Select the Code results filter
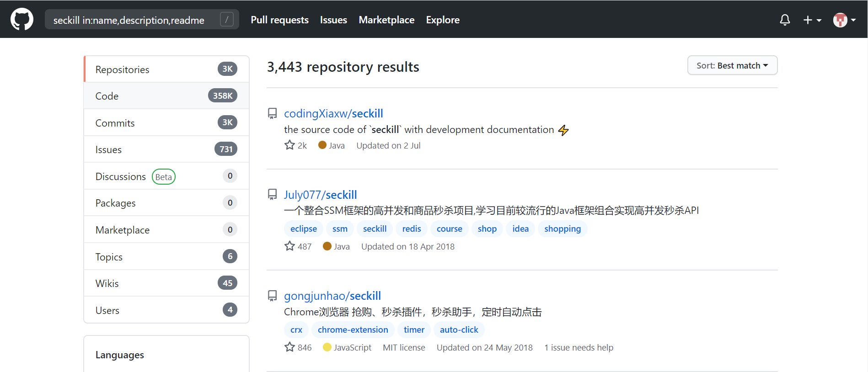The width and height of the screenshot is (868, 372). click(x=166, y=96)
